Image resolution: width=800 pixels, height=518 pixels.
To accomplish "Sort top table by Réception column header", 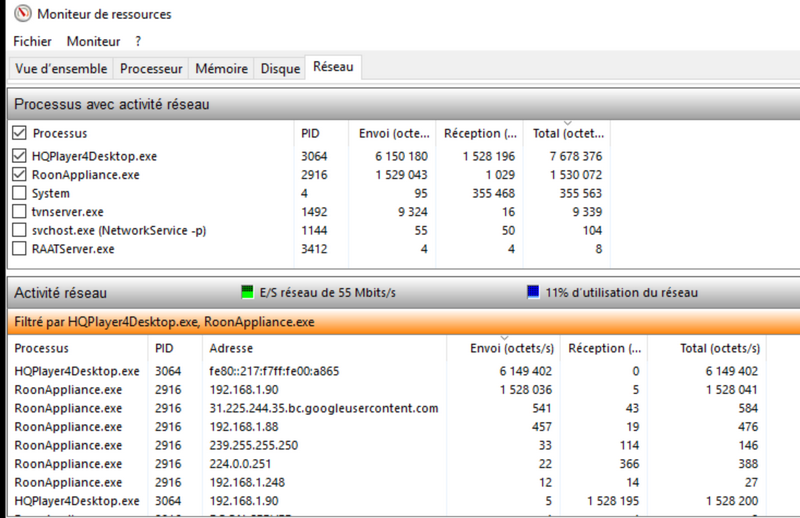I will [x=480, y=134].
